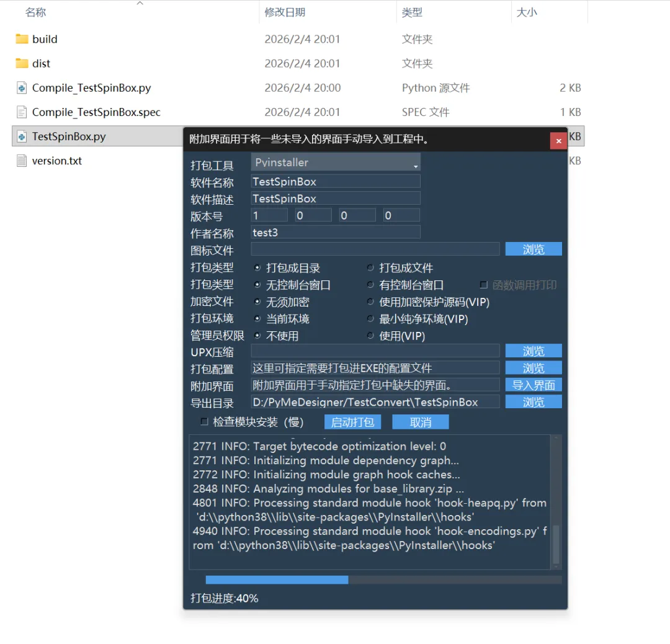Click the 打包配置 input field
The image size is (670, 644).
pos(375,368)
